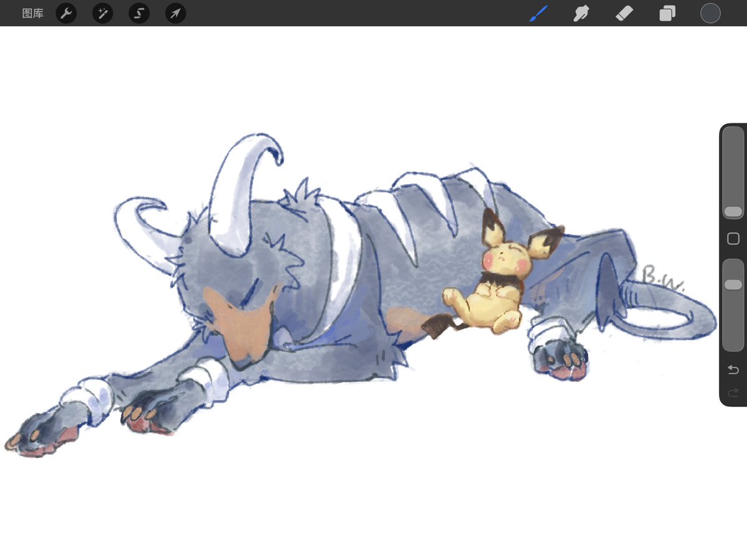Tap the square Modify button in sidebar
Viewport: 747px width, 560px height.
pos(733,239)
